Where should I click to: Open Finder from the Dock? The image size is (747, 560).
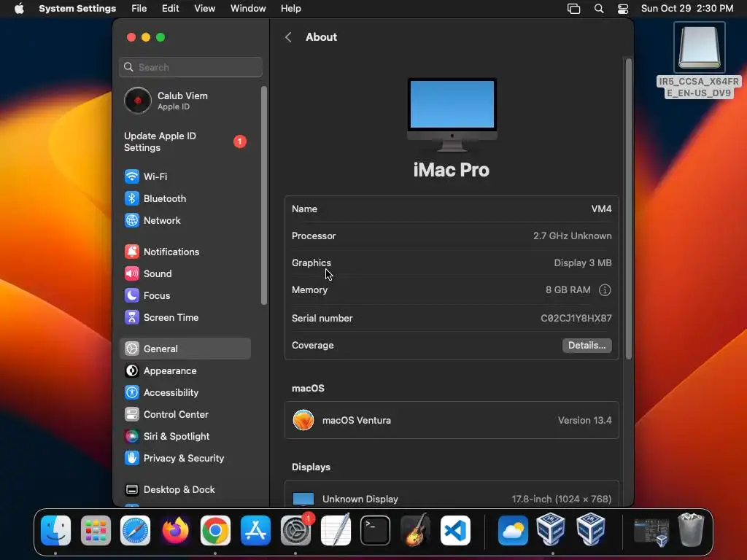click(55, 531)
